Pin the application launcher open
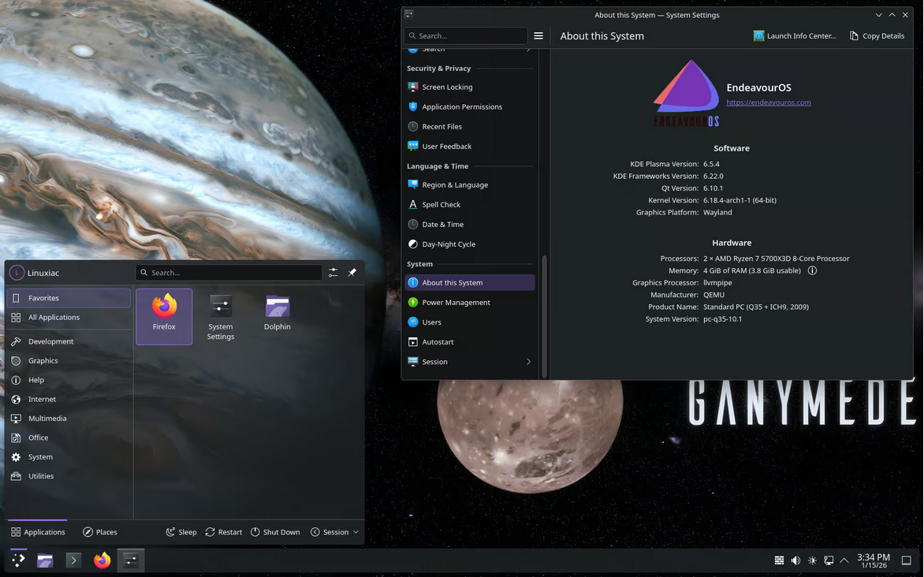The height and width of the screenshot is (577, 924). point(352,272)
